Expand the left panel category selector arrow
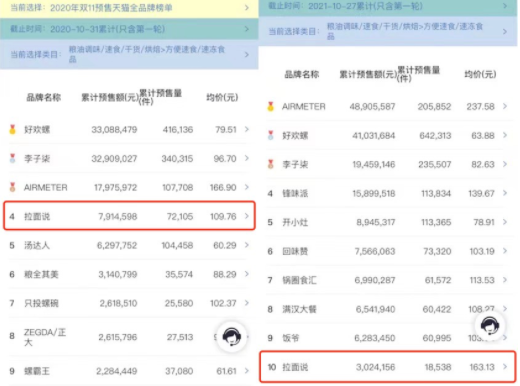520x386 pixels. pyautogui.click(x=247, y=54)
